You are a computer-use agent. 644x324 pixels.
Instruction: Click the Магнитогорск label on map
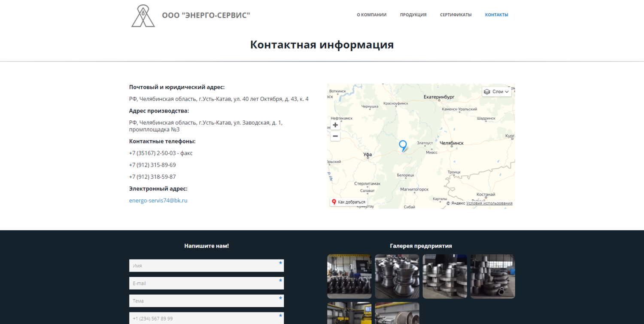tap(414, 189)
